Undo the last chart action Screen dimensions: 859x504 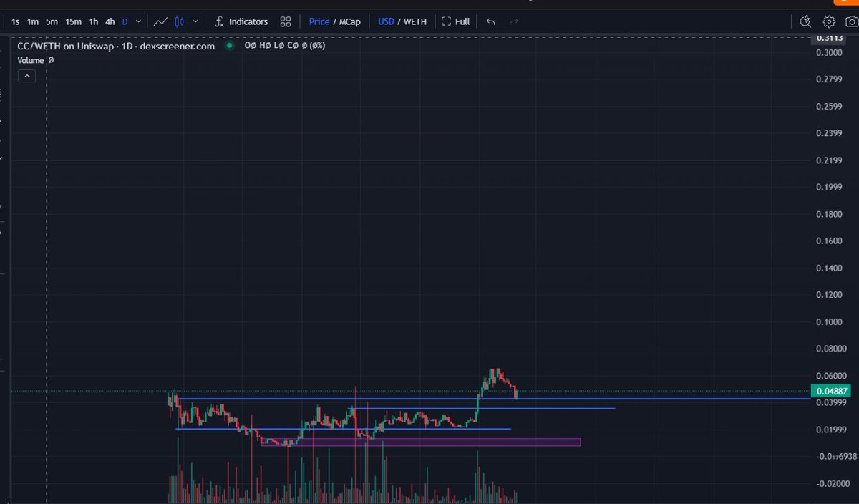point(490,21)
